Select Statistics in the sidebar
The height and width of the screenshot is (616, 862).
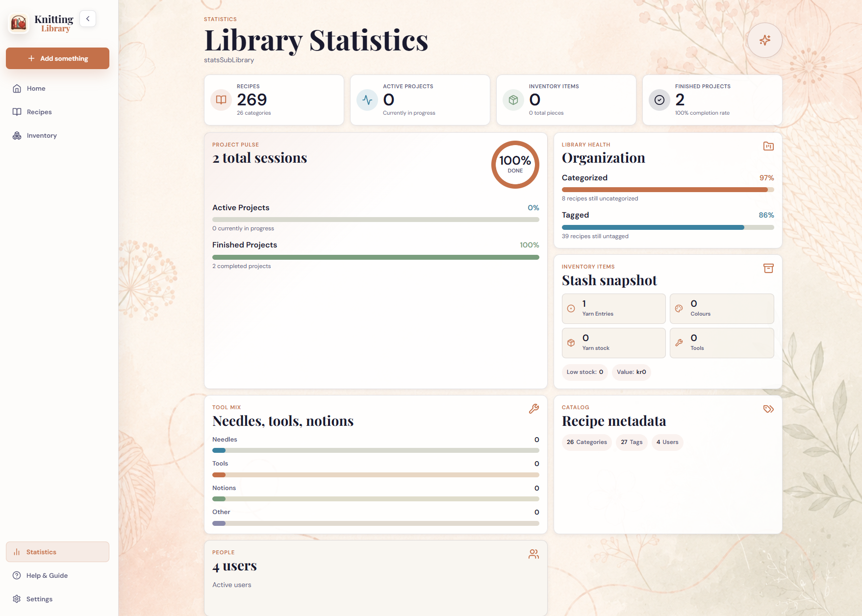57,552
